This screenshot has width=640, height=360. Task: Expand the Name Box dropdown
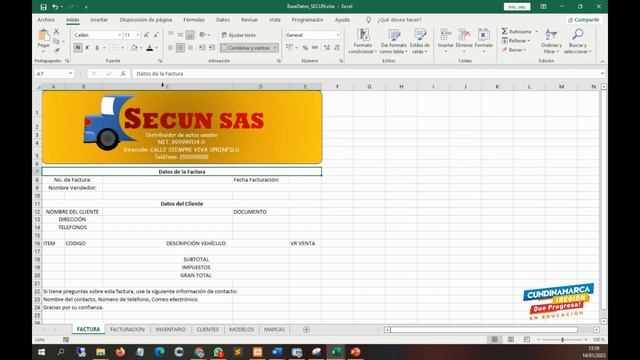70,73
